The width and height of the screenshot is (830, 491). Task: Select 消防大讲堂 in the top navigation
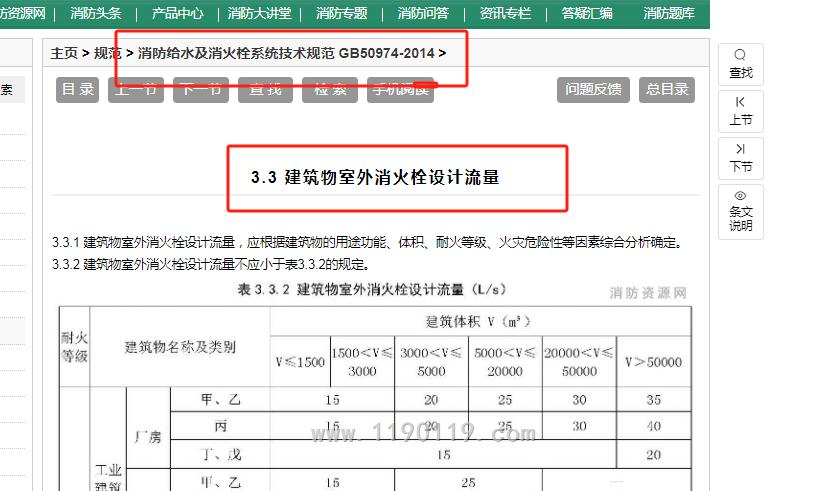[259, 14]
